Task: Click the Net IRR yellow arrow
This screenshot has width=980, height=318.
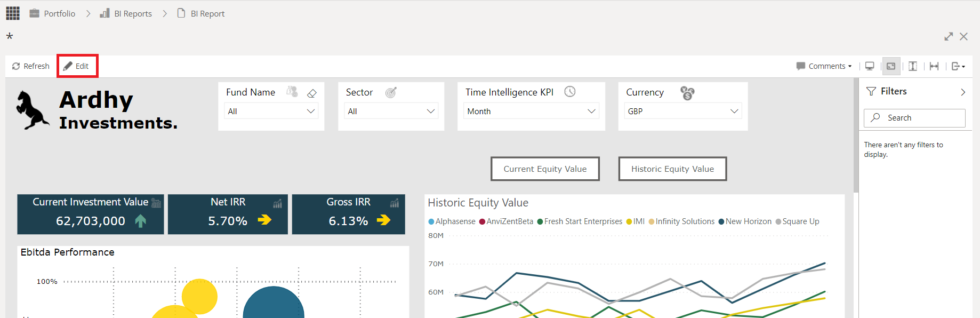Action: [x=265, y=219]
